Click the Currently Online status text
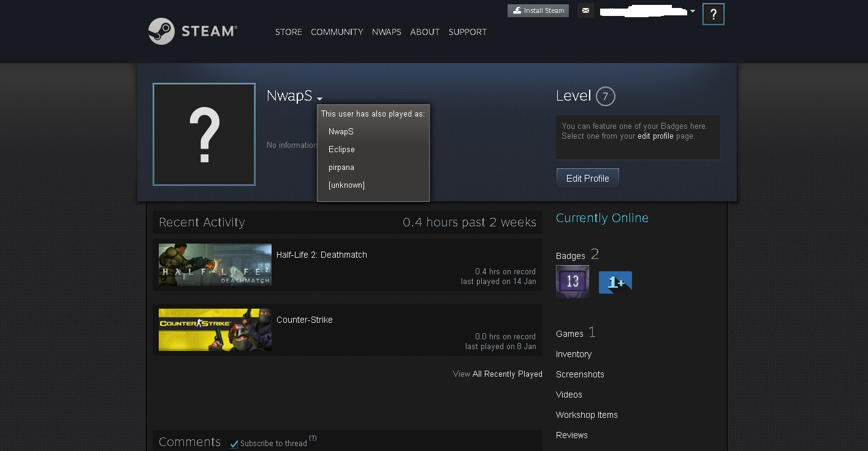 [602, 218]
